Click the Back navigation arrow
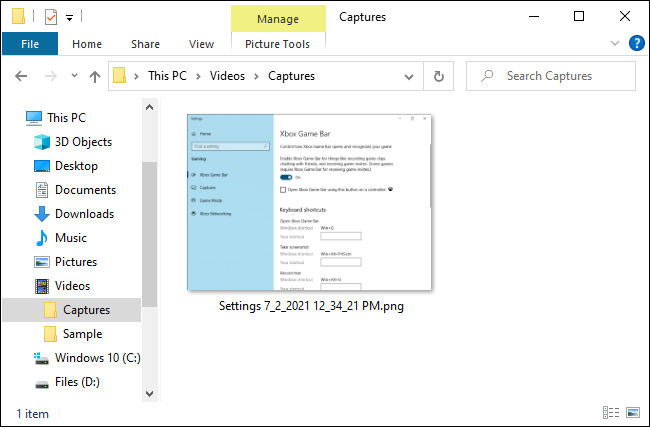This screenshot has width=650, height=427. pyautogui.click(x=21, y=76)
